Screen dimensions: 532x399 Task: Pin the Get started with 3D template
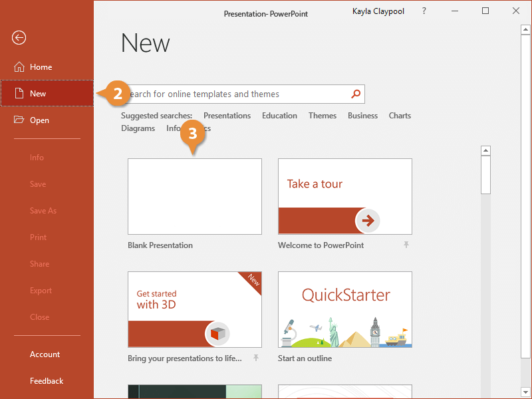click(x=255, y=358)
